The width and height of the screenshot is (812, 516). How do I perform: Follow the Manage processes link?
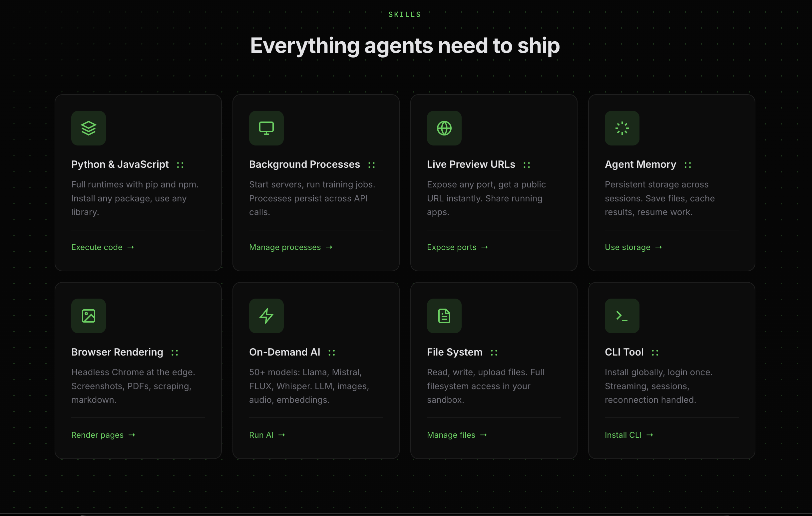(x=290, y=247)
